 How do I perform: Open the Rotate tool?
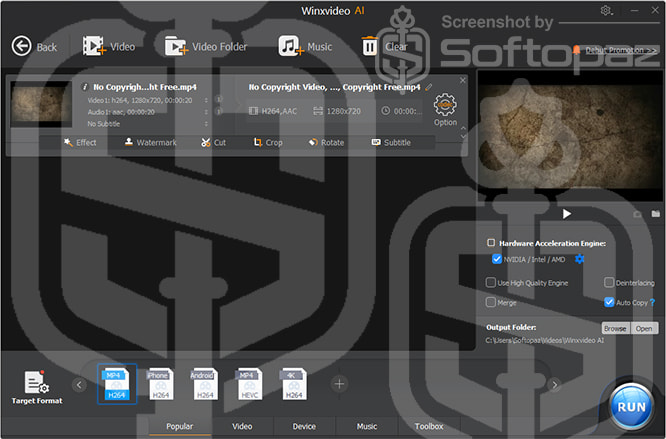point(326,143)
